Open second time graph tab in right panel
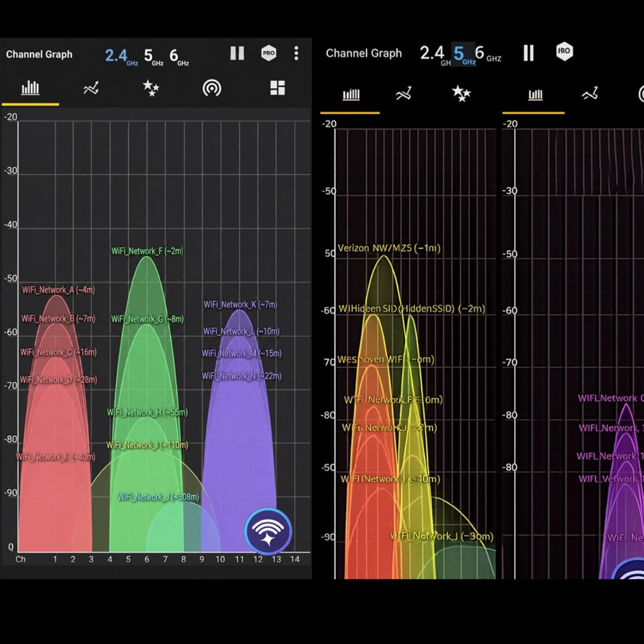 (x=590, y=94)
